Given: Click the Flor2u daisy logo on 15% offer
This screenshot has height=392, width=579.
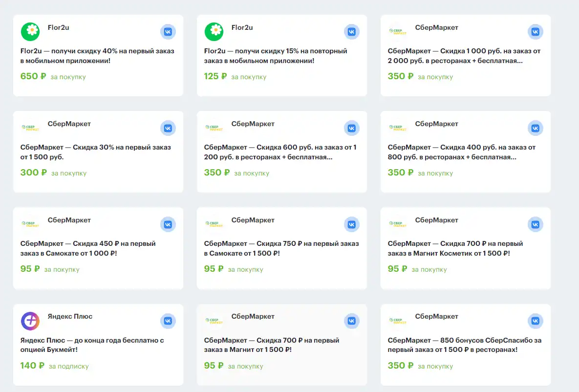Looking at the screenshot, I should [x=214, y=31].
